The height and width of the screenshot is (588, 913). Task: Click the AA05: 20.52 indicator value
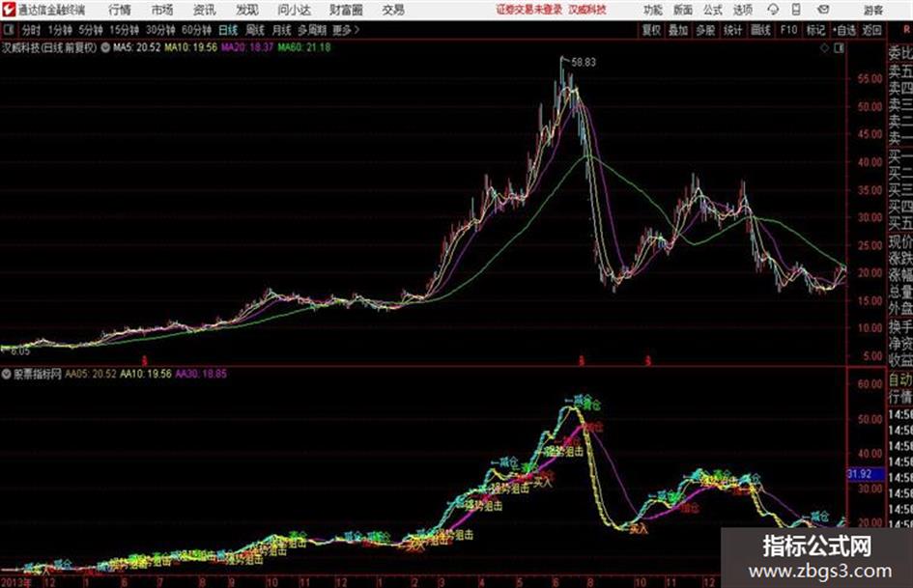pos(91,374)
